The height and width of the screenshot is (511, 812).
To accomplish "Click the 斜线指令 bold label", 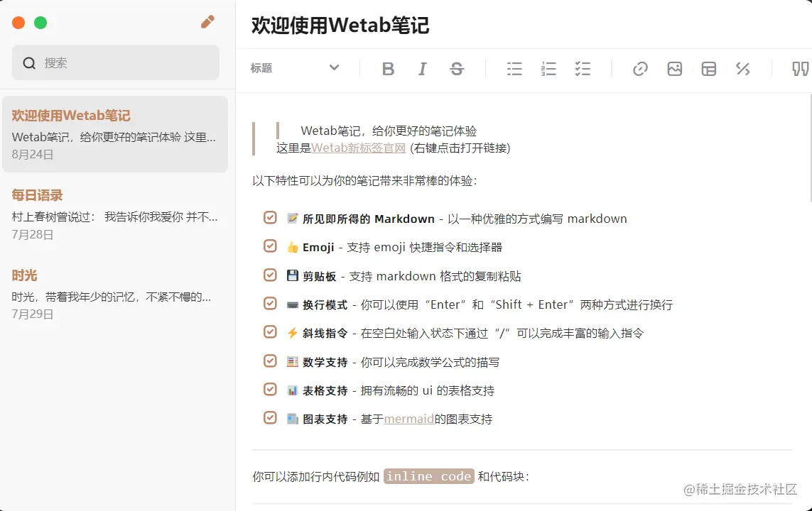I will pos(325,333).
